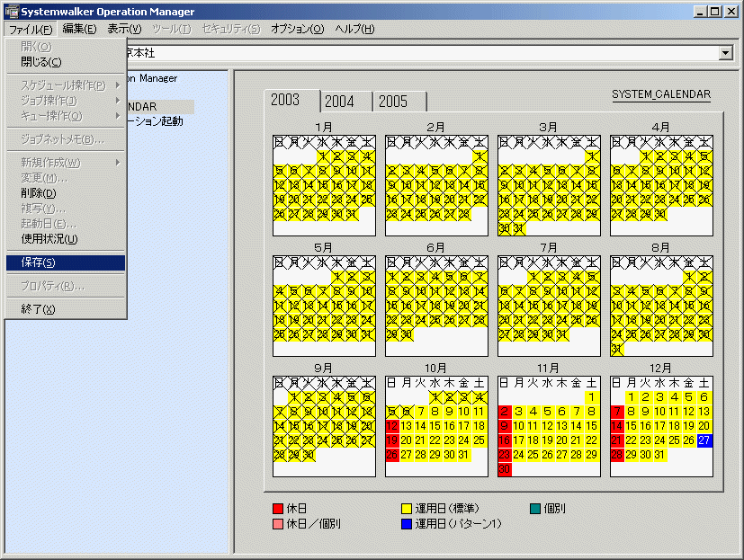This screenshot has height=560, width=744.
Task: Expand the キュー操作(Q) submenu arrow
Action: tap(118, 116)
